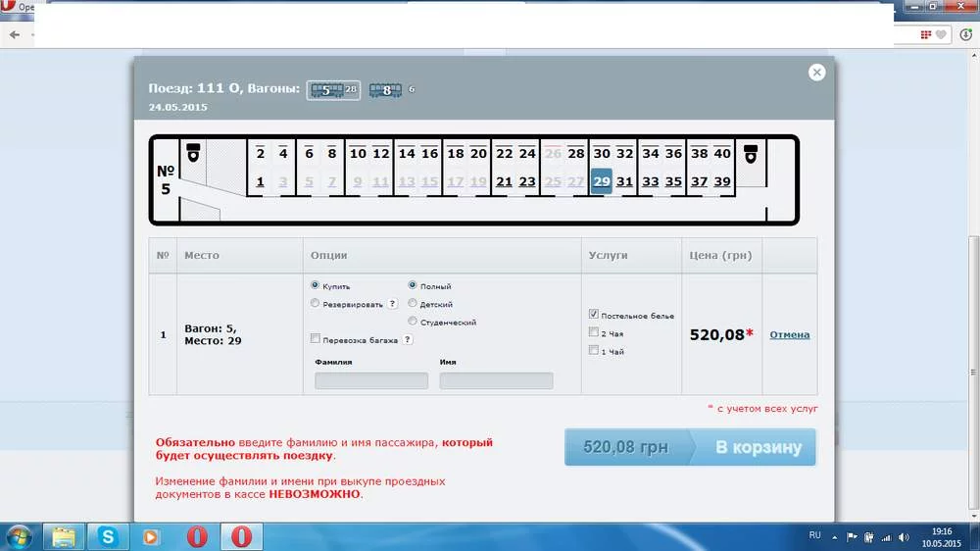Screen dimensions: 980x551
Task: Open file explorer taskbar icon
Action: (x=63, y=536)
